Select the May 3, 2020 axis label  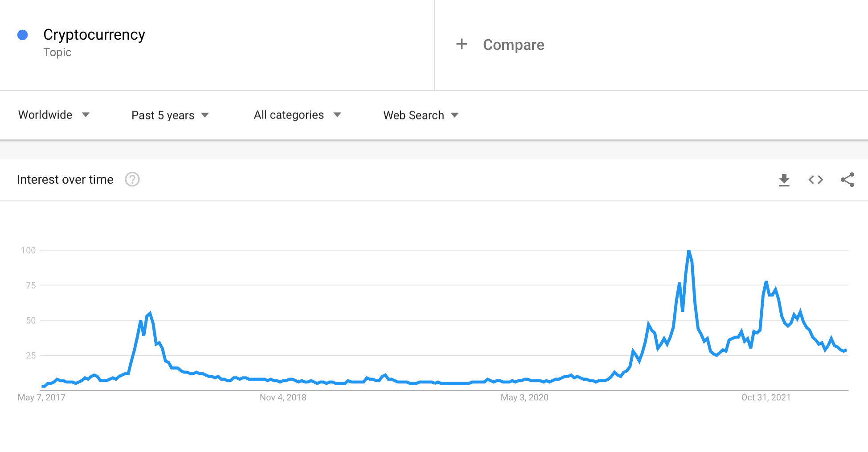[524, 398]
